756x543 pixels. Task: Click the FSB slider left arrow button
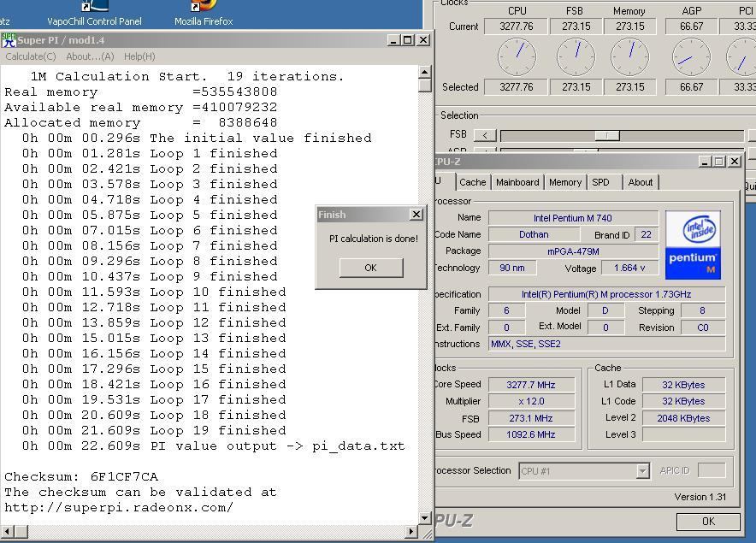click(485, 135)
